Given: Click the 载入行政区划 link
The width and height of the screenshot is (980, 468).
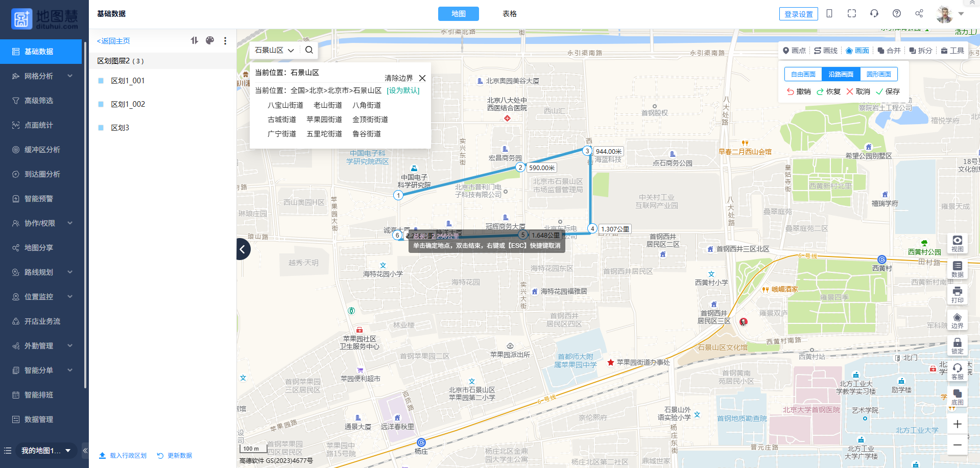Looking at the screenshot, I should tap(123, 455).
